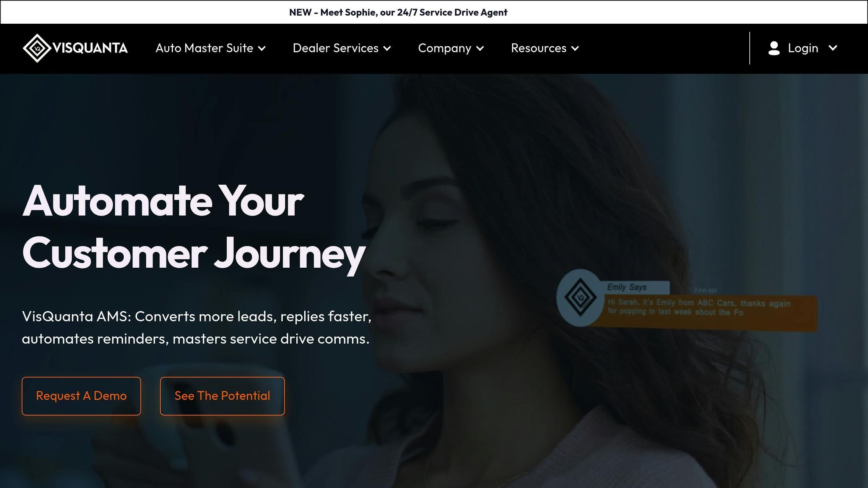Click the Emily Says chat avatar icon
The image size is (868, 488).
pos(580,297)
